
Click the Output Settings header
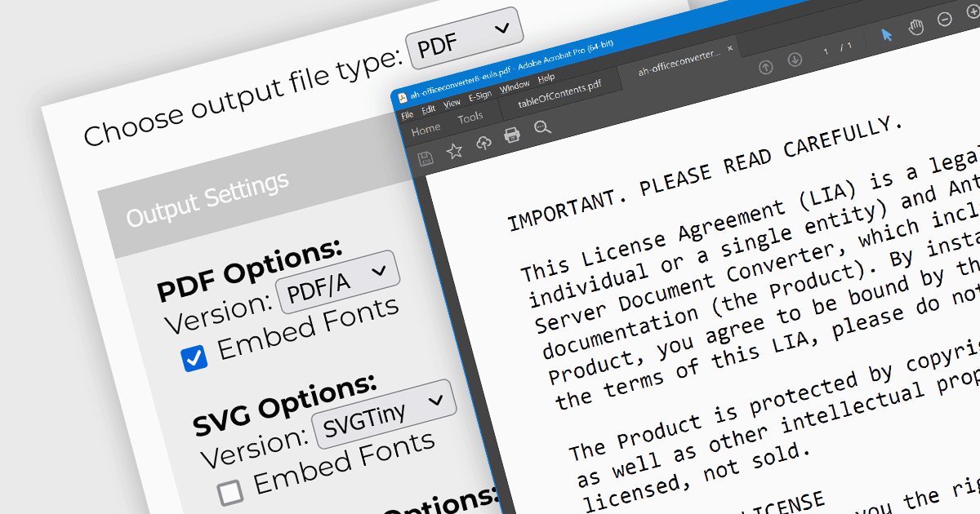[207, 199]
